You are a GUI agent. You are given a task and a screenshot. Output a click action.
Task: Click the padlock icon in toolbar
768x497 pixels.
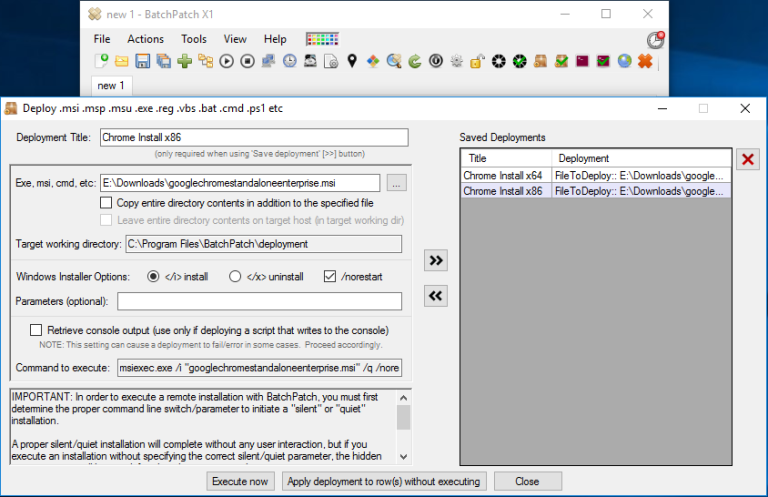coord(477,62)
